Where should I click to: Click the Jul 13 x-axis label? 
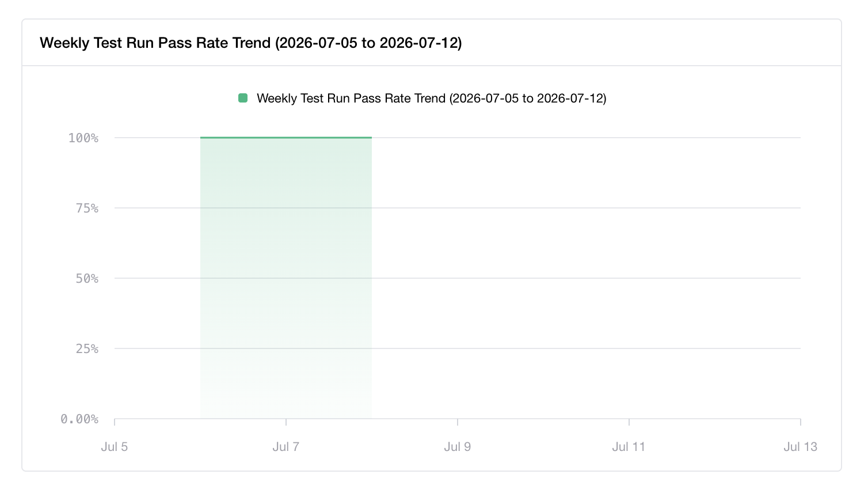[800, 447]
